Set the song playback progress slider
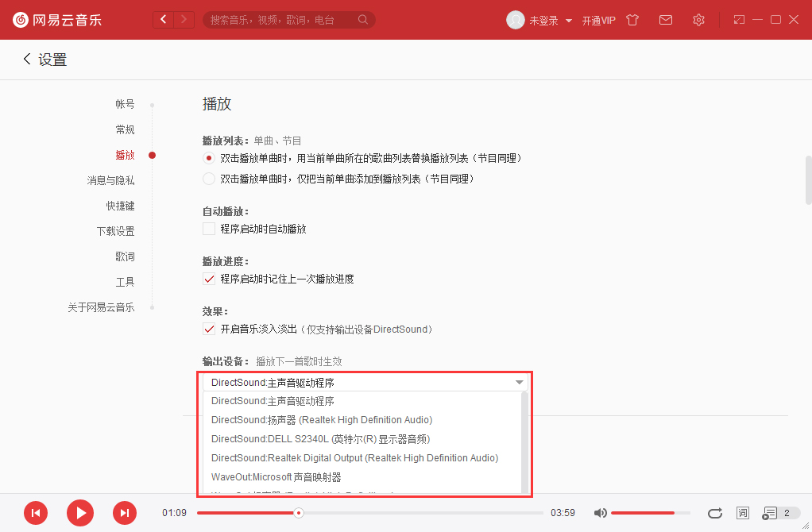This screenshot has width=812, height=532. (298, 513)
